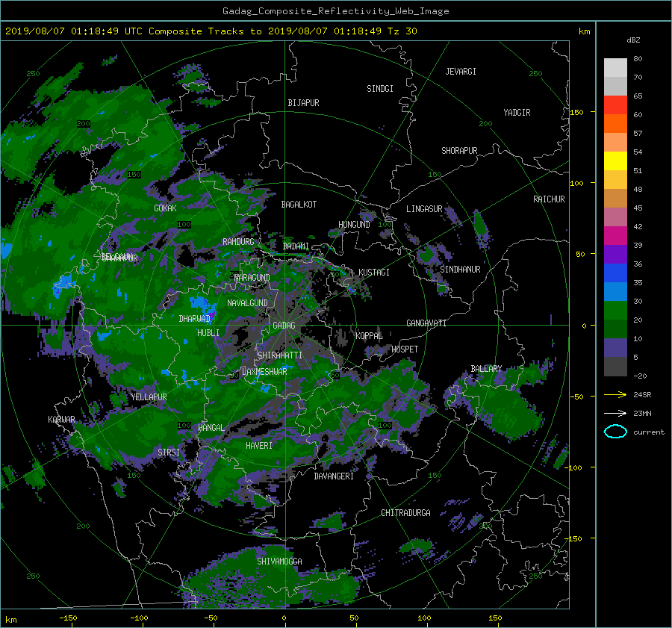This screenshot has height=628, width=672.
Task: Click the -150 tick on bottom km axis
Action: tap(68, 618)
